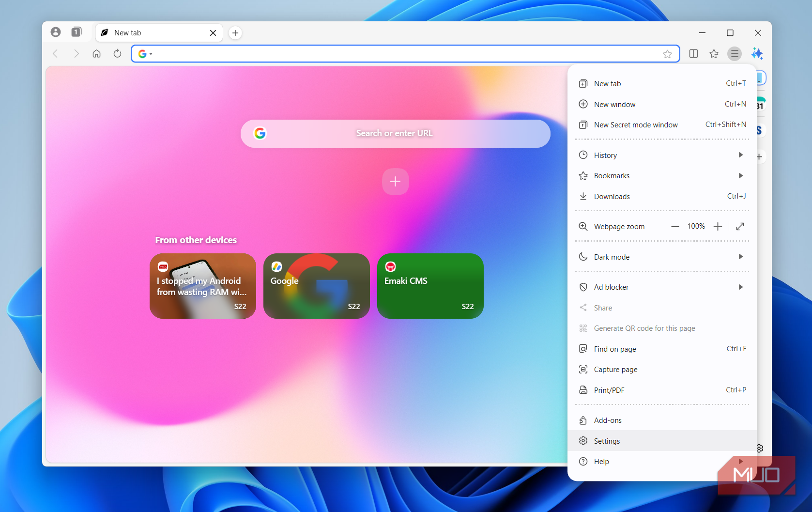Toggle the hamburger main menu button

[735, 54]
